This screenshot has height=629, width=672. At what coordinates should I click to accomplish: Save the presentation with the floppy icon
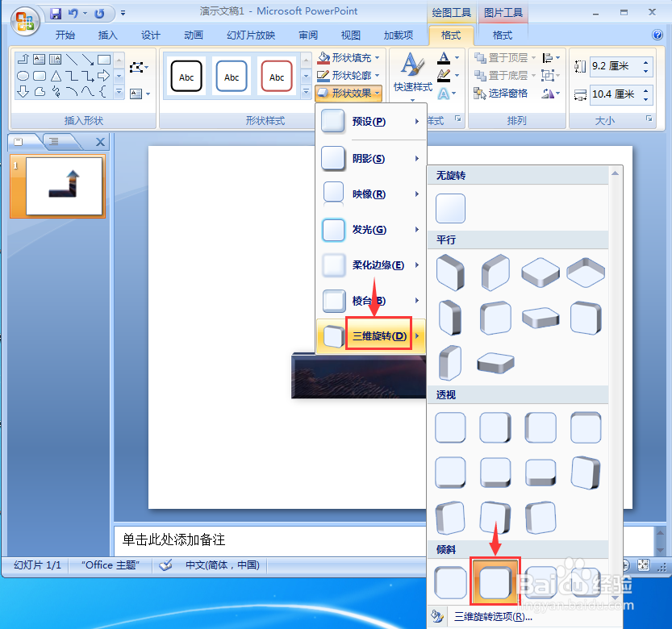click(56, 14)
